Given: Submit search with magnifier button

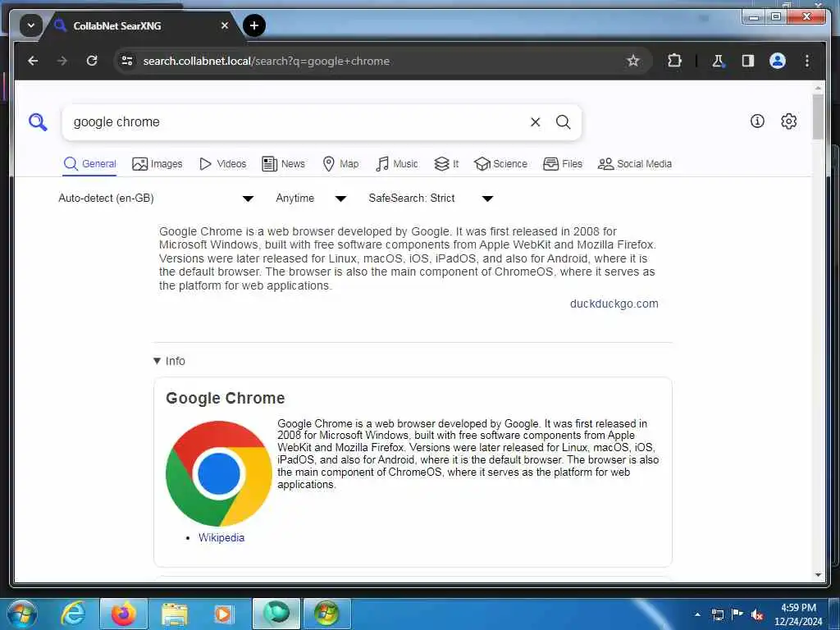Looking at the screenshot, I should click(563, 122).
